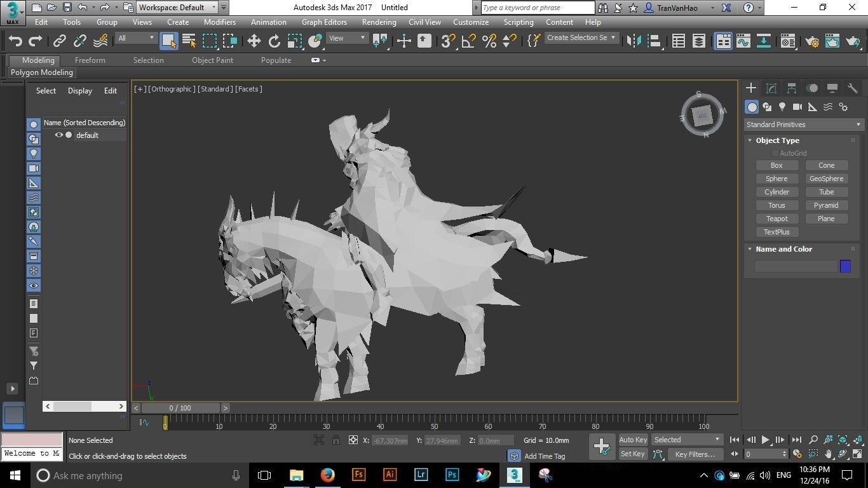Go to start of animation
868x488 pixels.
click(x=735, y=440)
